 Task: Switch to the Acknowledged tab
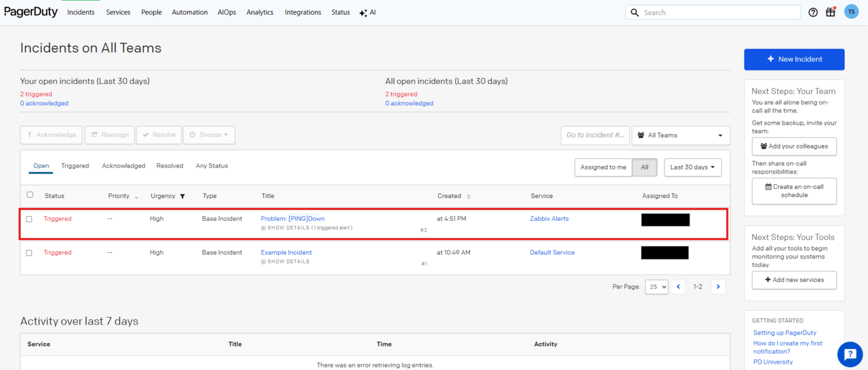click(x=123, y=166)
